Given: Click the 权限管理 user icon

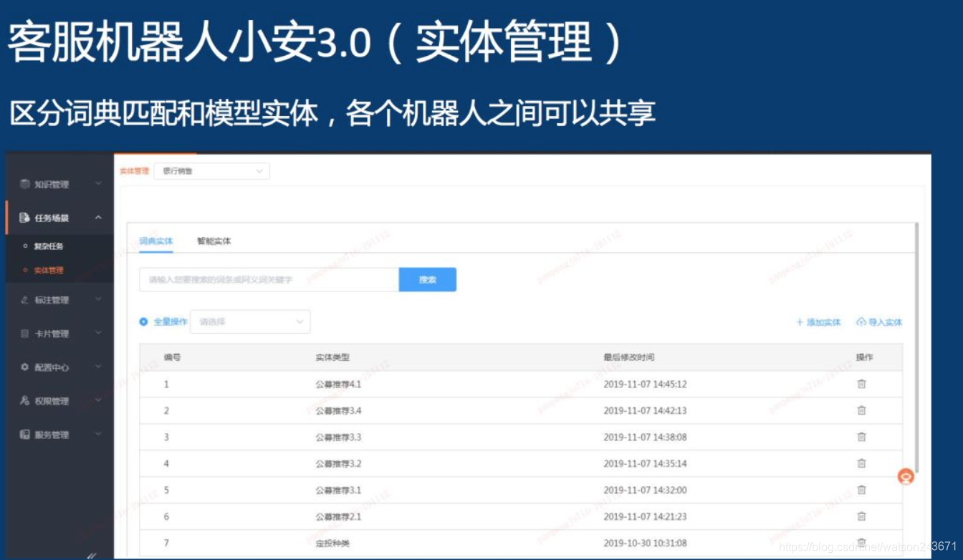Looking at the screenshot, I should (x=25, y=401).
